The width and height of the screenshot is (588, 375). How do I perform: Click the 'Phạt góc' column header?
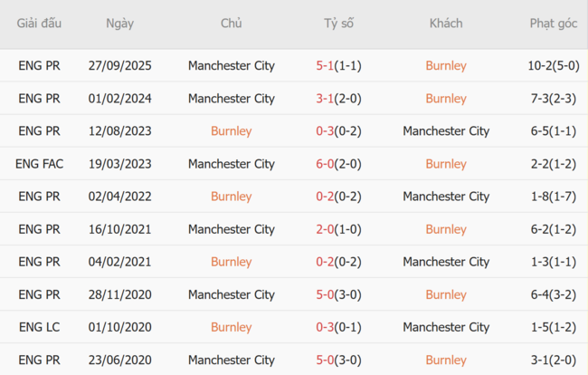click(553, 24)
